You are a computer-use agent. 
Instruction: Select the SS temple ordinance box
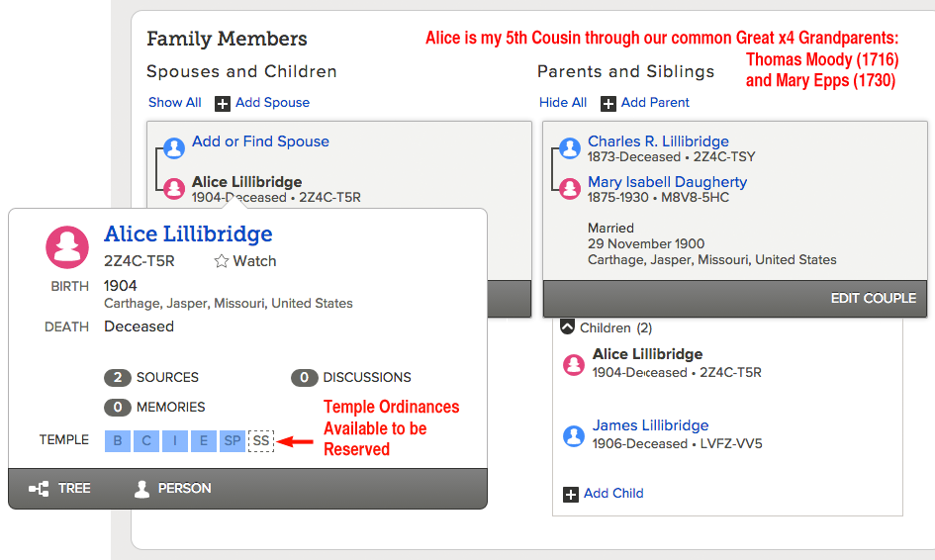click(x=261, y=440)
